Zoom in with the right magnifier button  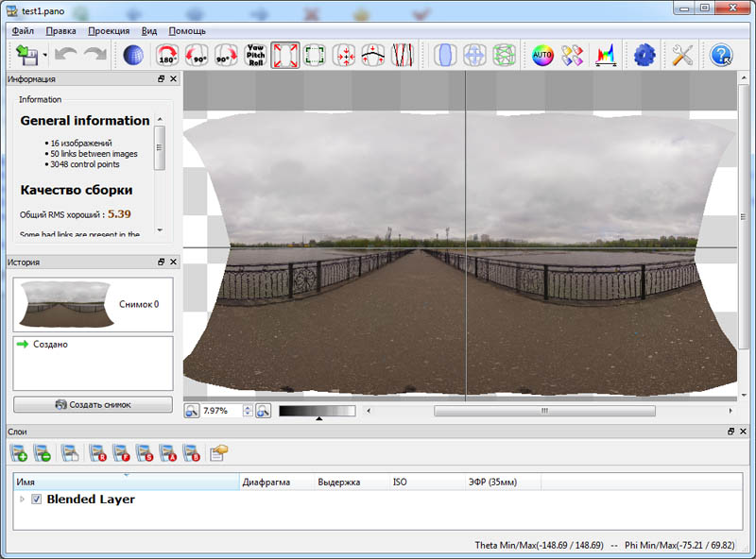264,411
